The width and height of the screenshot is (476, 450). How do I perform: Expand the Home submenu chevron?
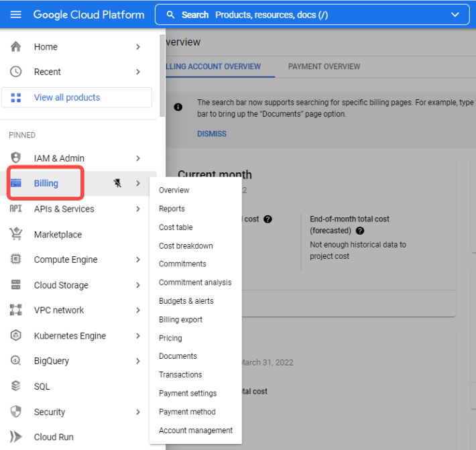pos(138,47)
